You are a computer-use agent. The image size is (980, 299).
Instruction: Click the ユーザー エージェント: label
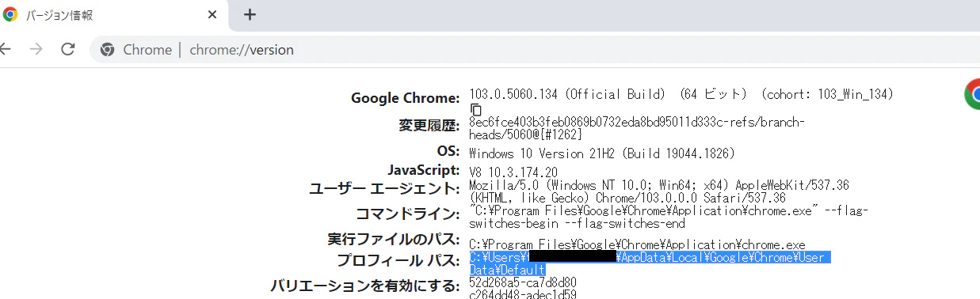pyautogui.click(x=384, y=189)
